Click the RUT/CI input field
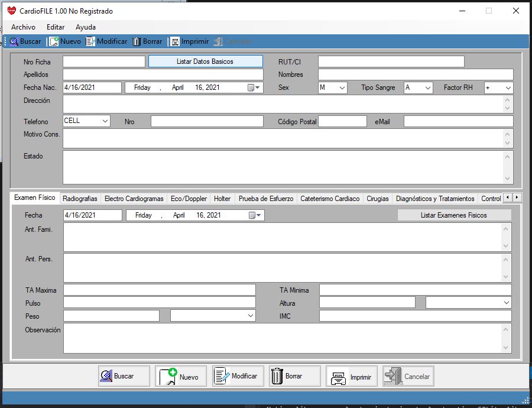The width and height of the screenshot is (532, 408). coord(391,61)
